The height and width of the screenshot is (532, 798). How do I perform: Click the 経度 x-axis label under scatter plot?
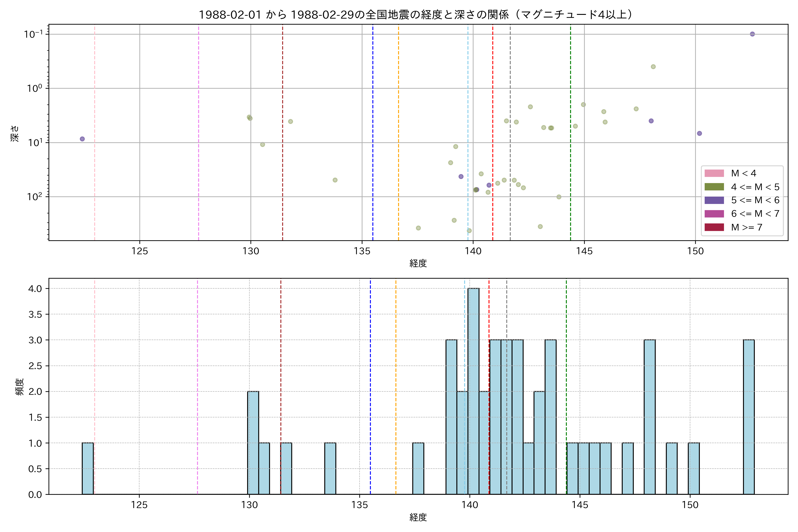[x=418, y=263]
